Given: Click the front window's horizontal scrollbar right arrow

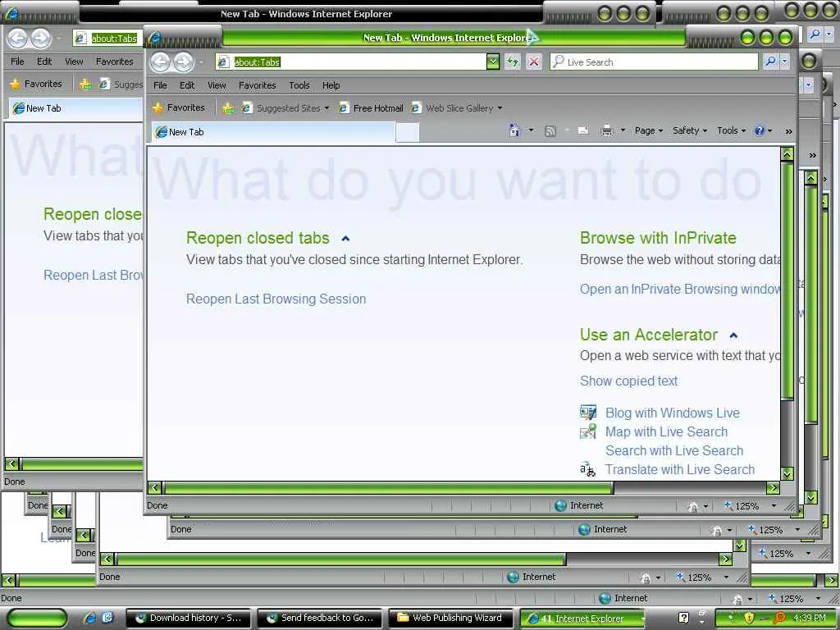Looking at the screenshot, I should coord(773,487).
